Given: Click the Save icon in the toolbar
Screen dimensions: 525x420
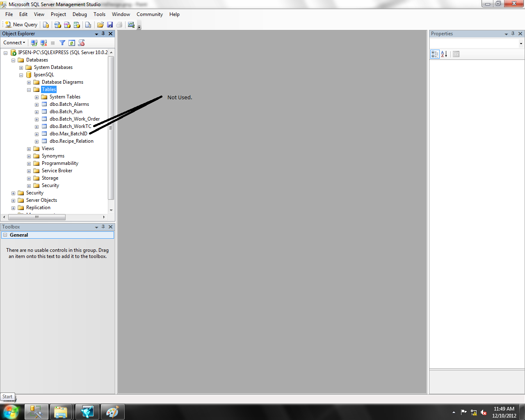Looking at the screenshot, I should (110, 25).
